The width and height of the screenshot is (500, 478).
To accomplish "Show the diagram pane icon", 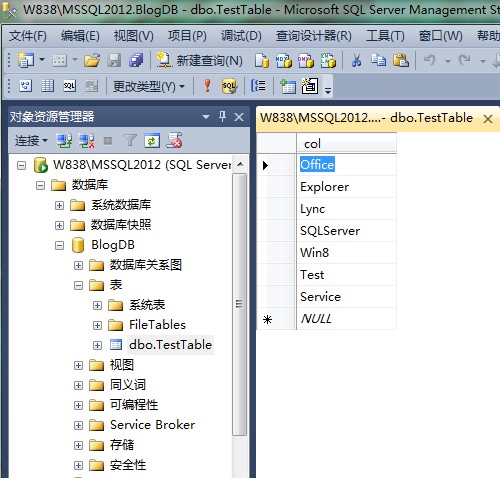I will coord(26,86).
